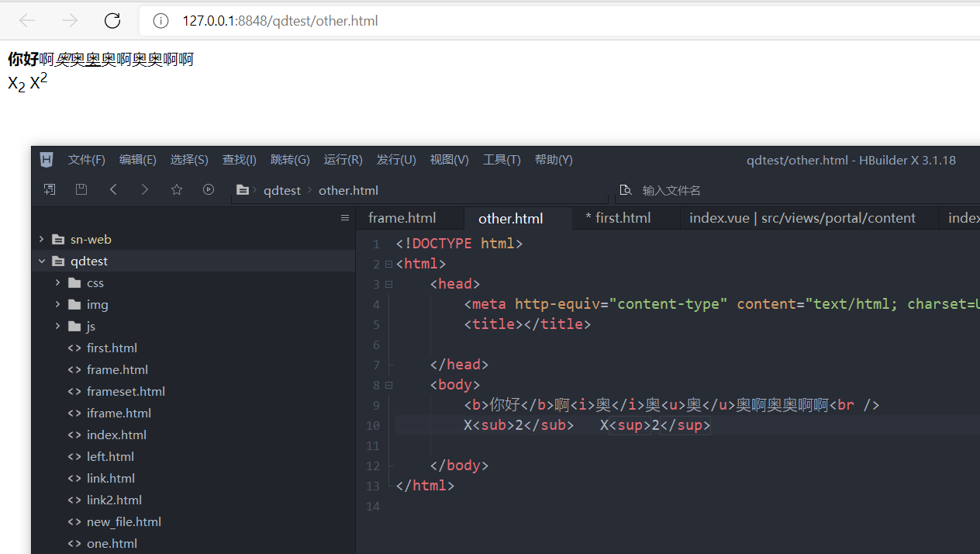
Task: Reload the page with refresh icon
Action: point(112,21)
